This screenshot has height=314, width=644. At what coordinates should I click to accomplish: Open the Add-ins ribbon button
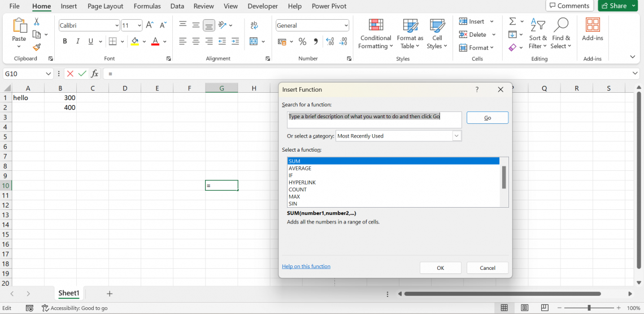point(593,29)
